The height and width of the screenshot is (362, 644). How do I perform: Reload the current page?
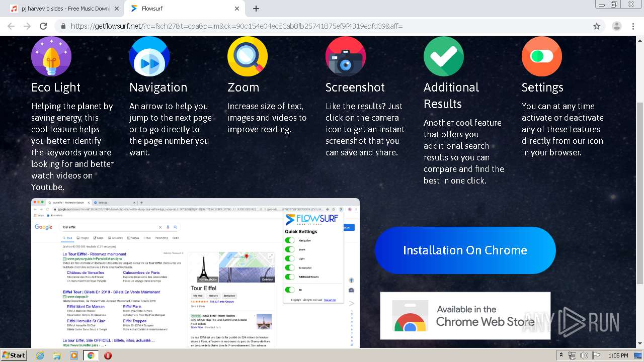point(43,26)
